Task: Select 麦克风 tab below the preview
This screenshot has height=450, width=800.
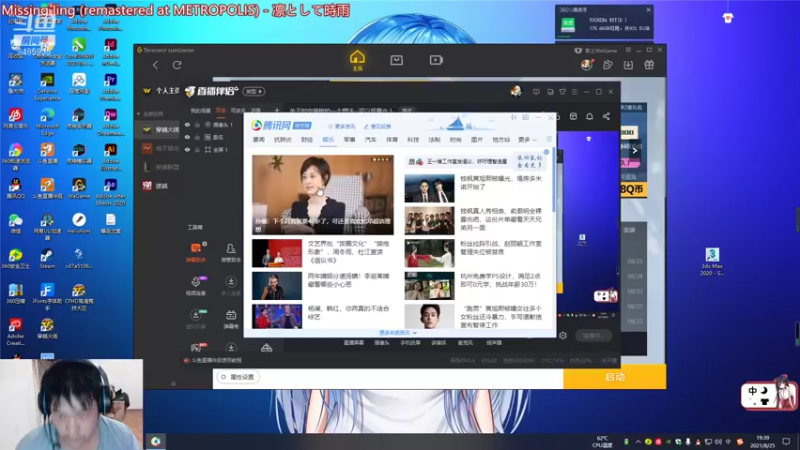Action: point(465,342)
